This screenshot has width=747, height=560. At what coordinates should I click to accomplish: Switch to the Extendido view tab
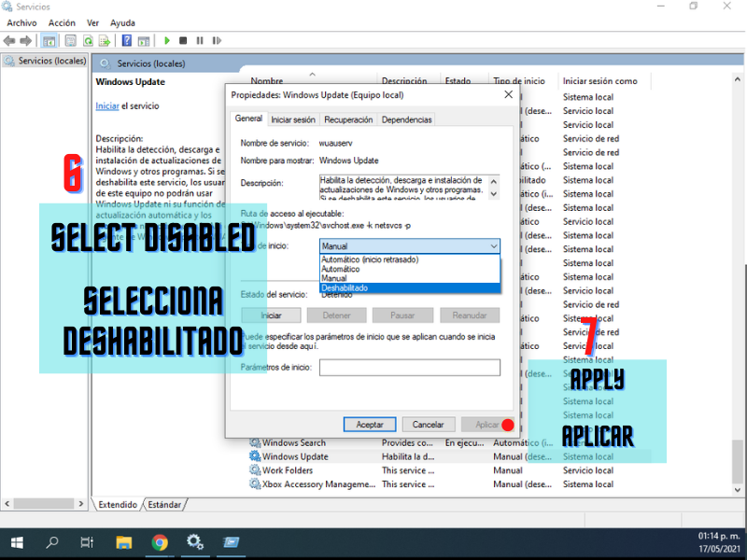(x=118, y=504)
